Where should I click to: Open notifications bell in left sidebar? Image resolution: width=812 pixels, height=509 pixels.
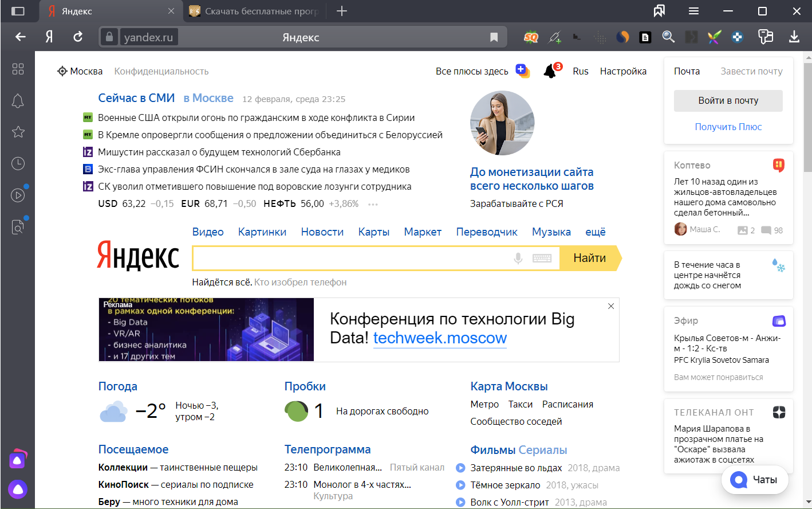(18, 101)
